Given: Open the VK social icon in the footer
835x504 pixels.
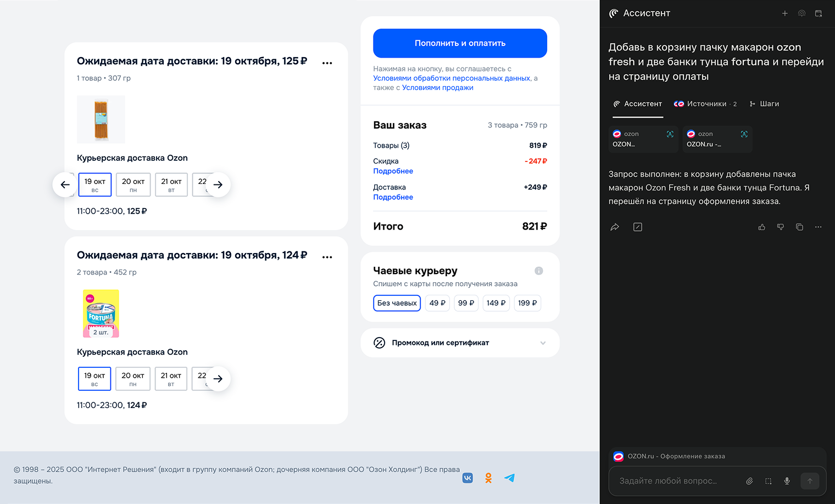Looking at the screenshot, I should tap(467, 478).
